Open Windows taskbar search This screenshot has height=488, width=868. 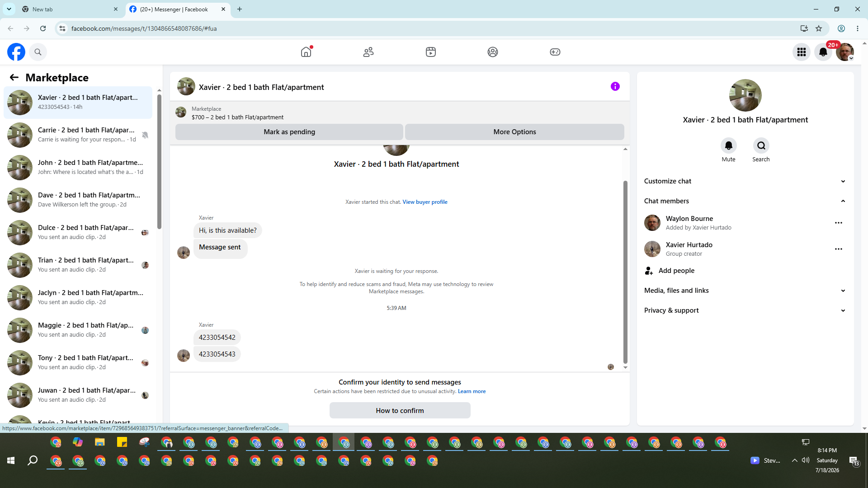(x=33, y=460)
